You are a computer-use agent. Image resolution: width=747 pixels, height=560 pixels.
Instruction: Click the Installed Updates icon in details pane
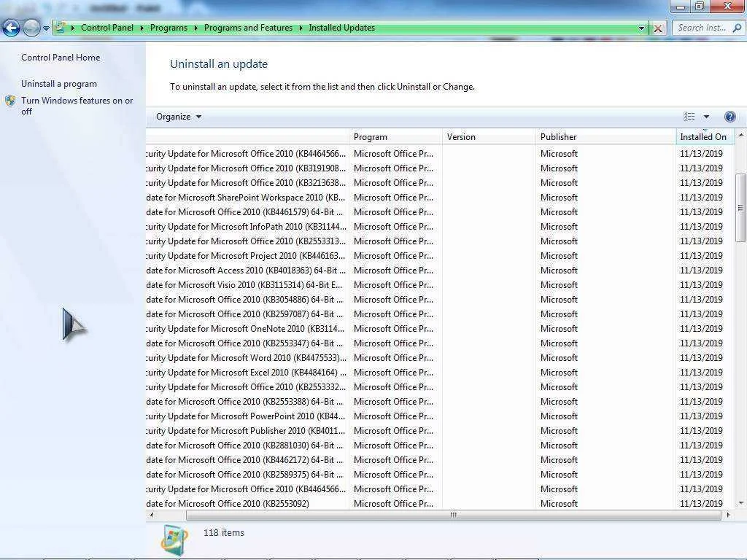point(174,540)
